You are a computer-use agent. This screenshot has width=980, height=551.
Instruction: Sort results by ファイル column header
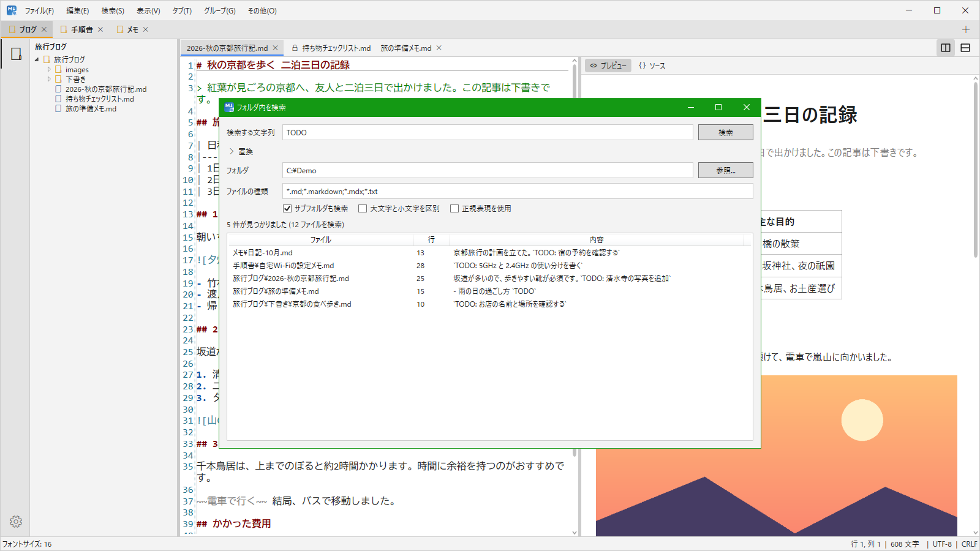[x=320, y=240]
